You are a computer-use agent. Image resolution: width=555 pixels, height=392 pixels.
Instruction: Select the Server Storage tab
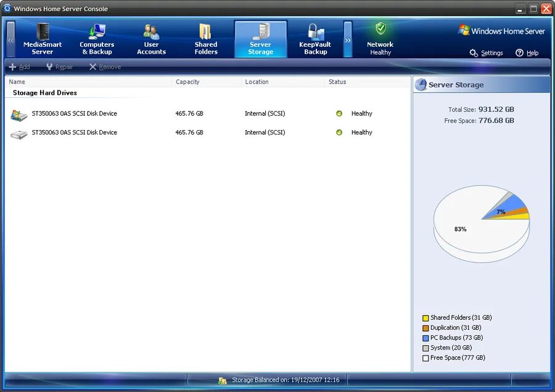(260, 39)
